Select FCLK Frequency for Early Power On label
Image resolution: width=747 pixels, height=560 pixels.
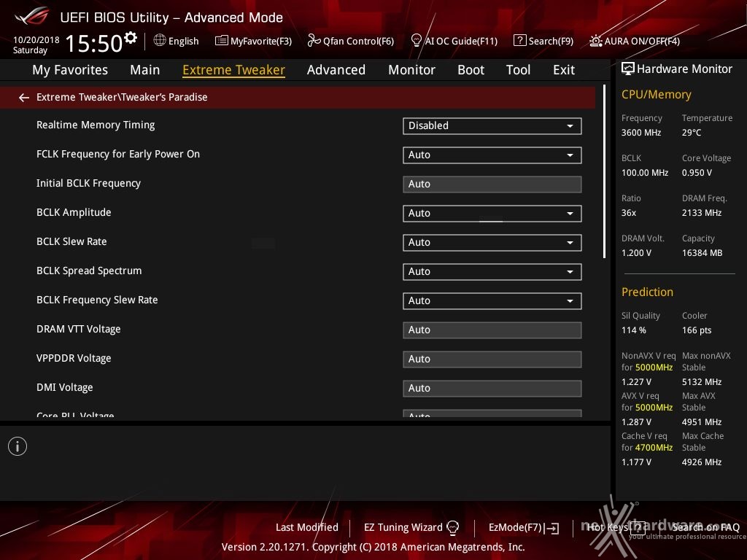(x=118, y=154)
